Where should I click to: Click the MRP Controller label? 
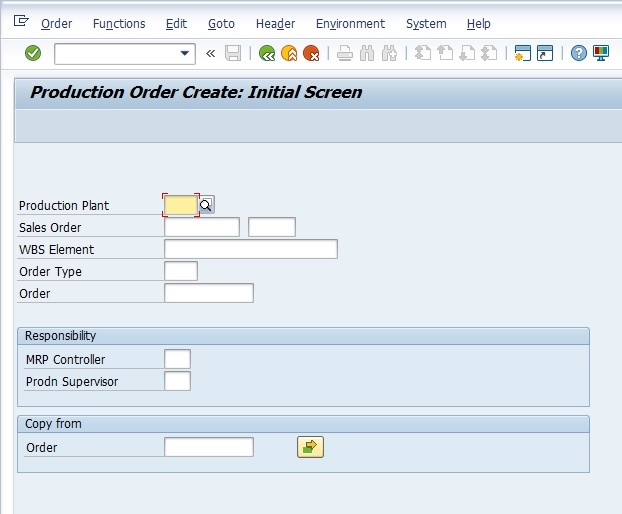[x=65, y=359]
